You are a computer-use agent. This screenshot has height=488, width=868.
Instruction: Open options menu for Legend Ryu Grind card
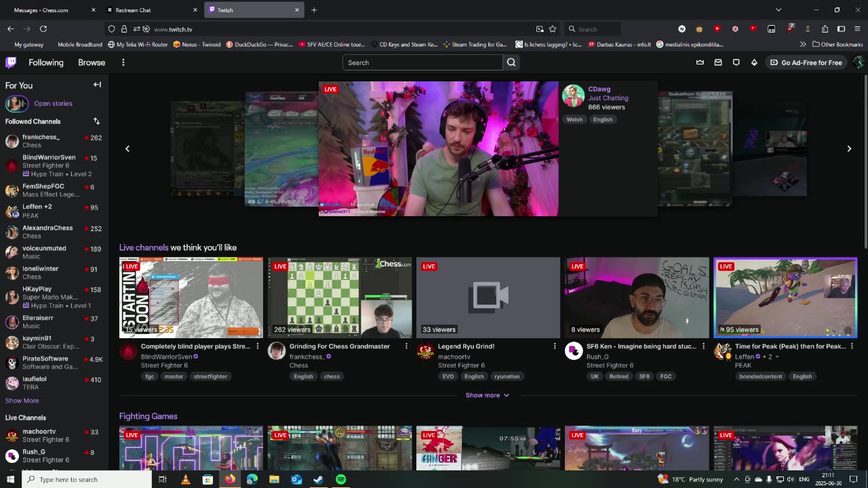pyautogui.click(x=554, y=346)
